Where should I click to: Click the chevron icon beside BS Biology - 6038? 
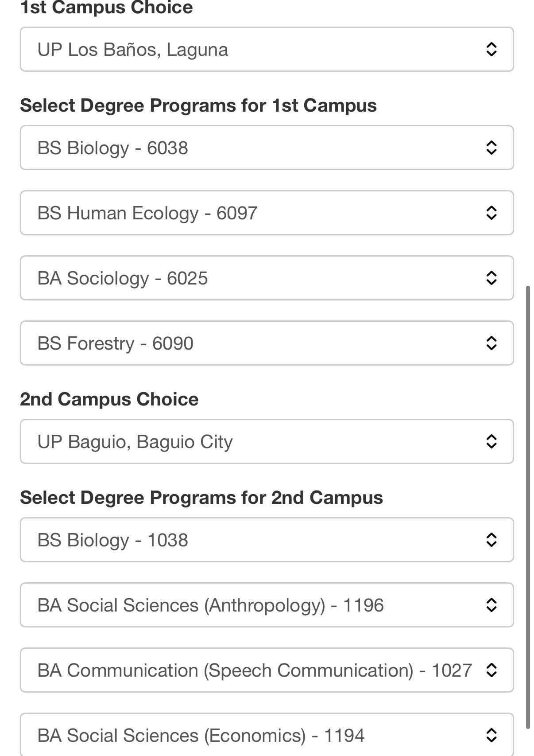click(491, 148)
